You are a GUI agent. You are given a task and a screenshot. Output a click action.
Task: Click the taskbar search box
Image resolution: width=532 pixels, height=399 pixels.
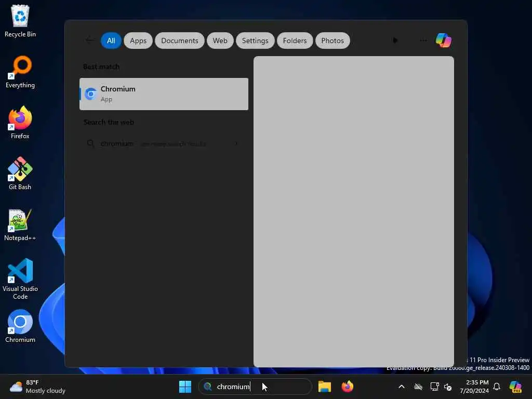click(255, 387)
